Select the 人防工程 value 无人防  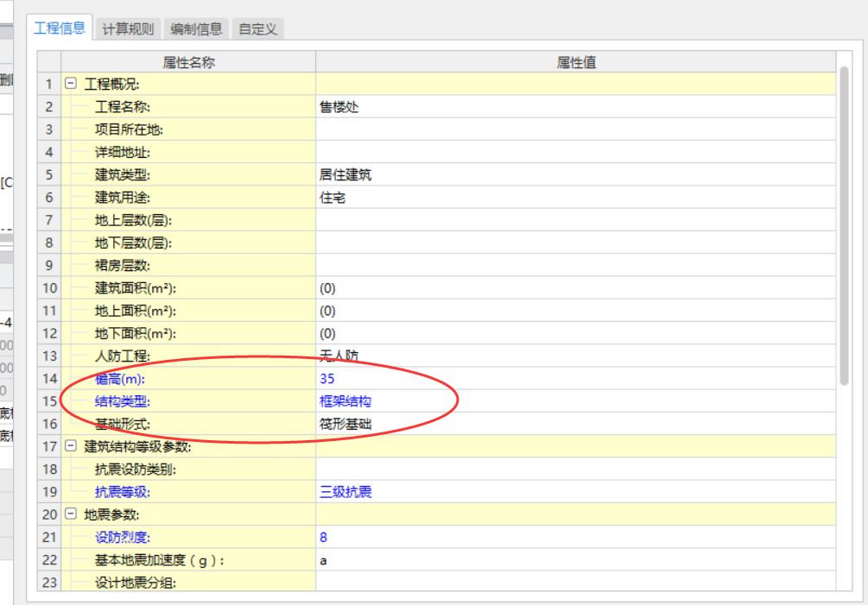click(576, 356)
